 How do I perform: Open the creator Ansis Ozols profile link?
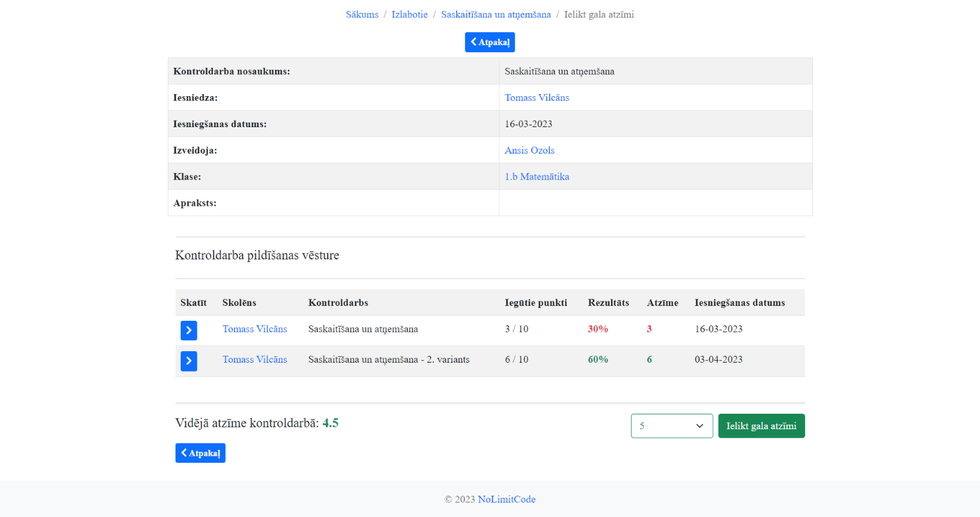point(529,150)
